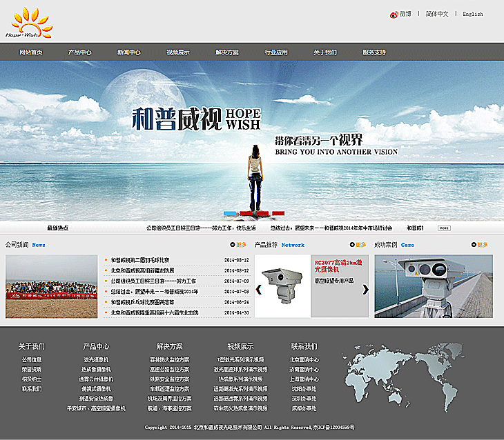The width and height of the screenshot is (504, 440).
Task: Open the success case camera photo
Action: pyautogui.click(x=434, y=286)
